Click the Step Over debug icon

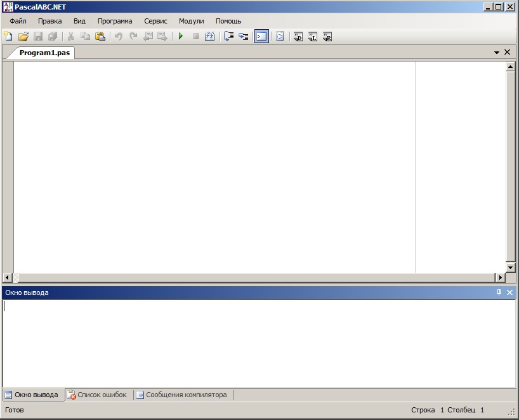pos(228,36)
